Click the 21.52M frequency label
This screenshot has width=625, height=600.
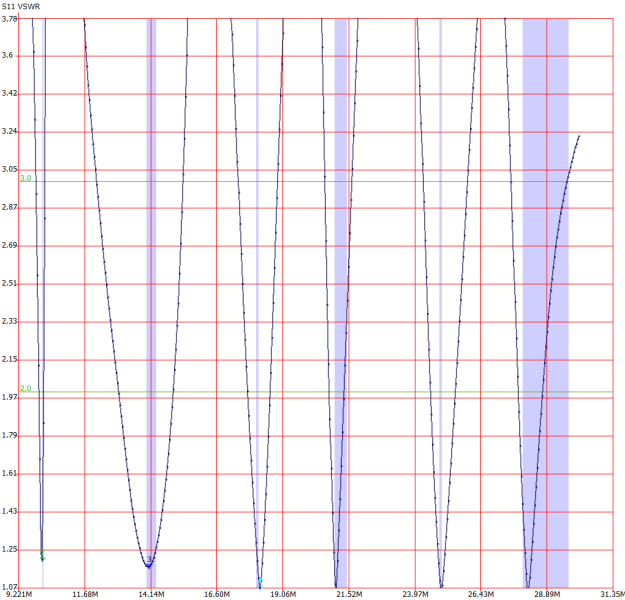click(349, 594)
